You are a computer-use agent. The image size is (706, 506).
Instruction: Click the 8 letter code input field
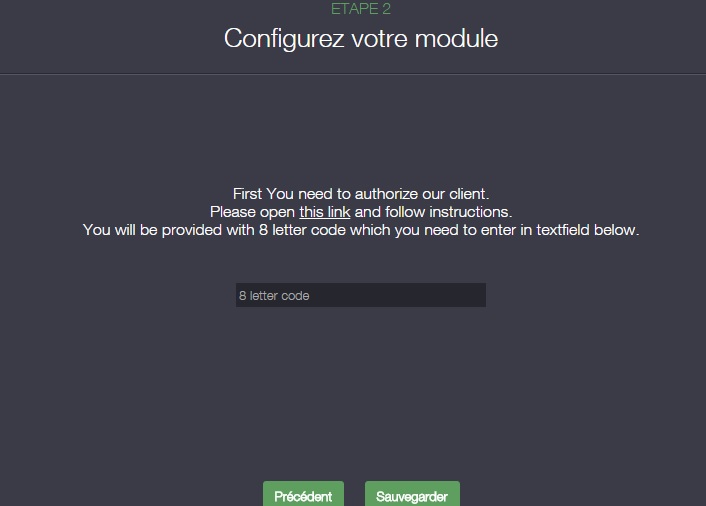(x=360, y=295)
